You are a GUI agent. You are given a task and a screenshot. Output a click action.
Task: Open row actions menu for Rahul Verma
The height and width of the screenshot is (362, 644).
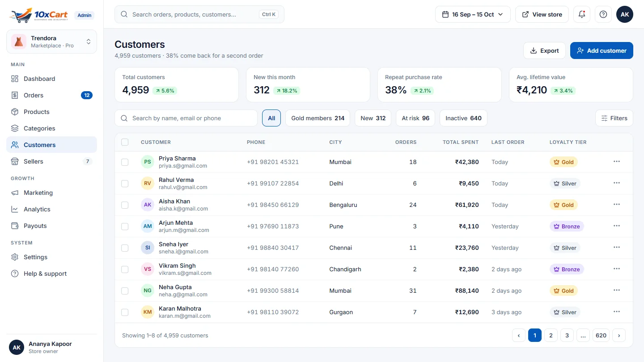click(x=617, y=183)
